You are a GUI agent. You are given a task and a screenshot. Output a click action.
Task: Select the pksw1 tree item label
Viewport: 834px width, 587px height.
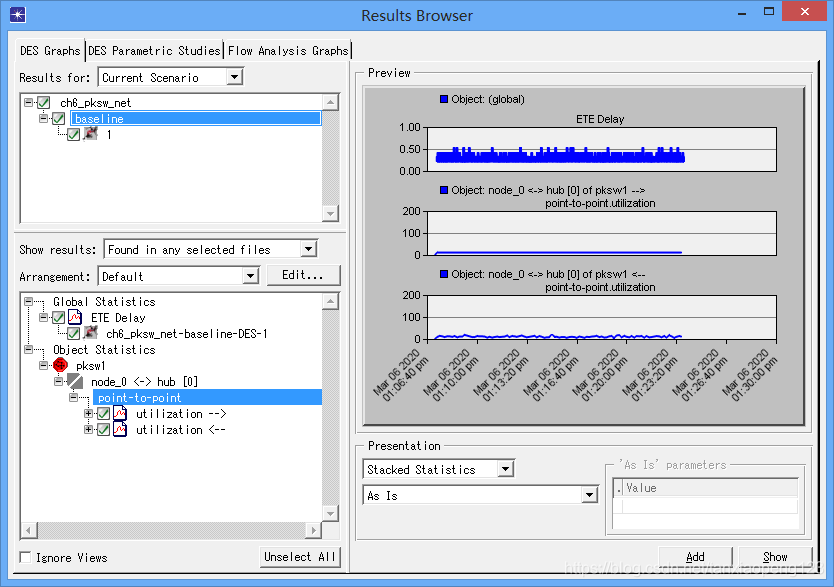[x=90, y=366]
